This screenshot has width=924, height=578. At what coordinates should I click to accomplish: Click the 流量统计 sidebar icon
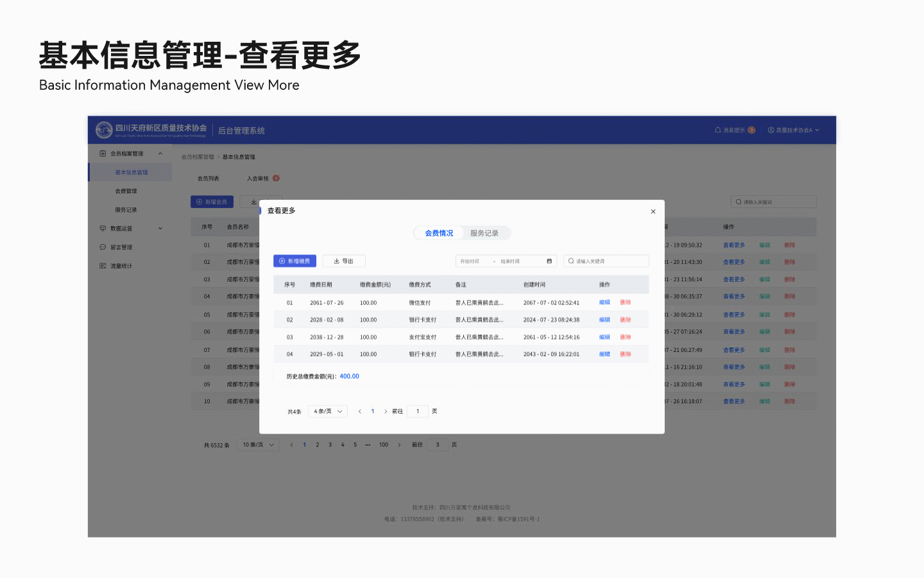(103, 266)
